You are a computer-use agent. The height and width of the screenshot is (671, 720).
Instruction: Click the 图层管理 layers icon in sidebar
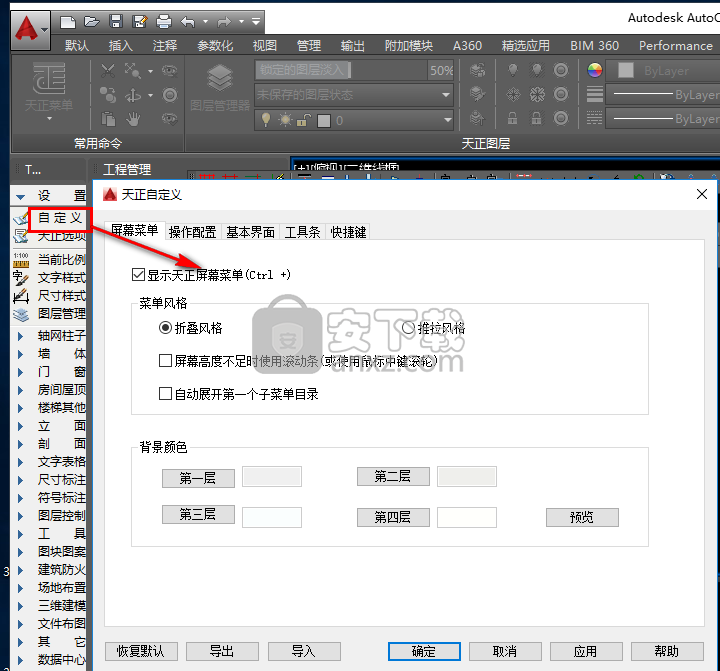(21, 314)
